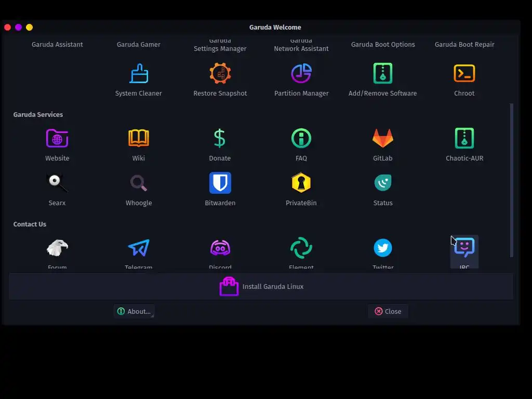Open the Garuda Website icon
532x399 pixels.
[57, 138]
